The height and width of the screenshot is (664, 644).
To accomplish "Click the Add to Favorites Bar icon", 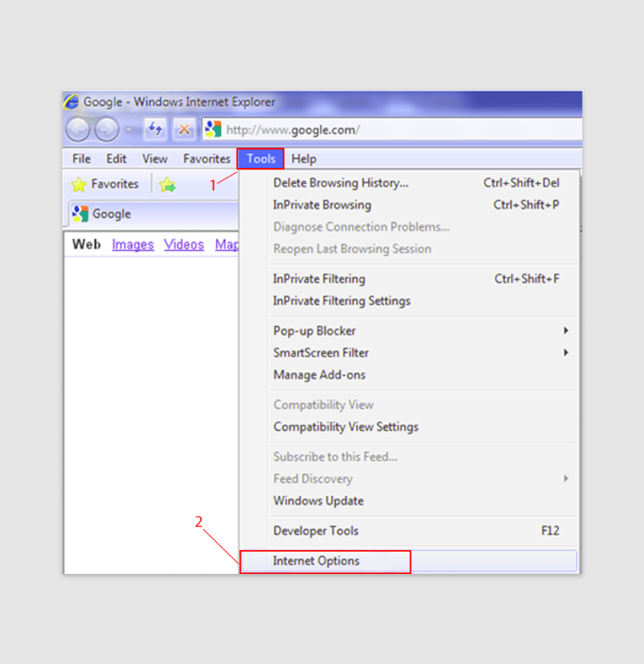I will (167, 184).
